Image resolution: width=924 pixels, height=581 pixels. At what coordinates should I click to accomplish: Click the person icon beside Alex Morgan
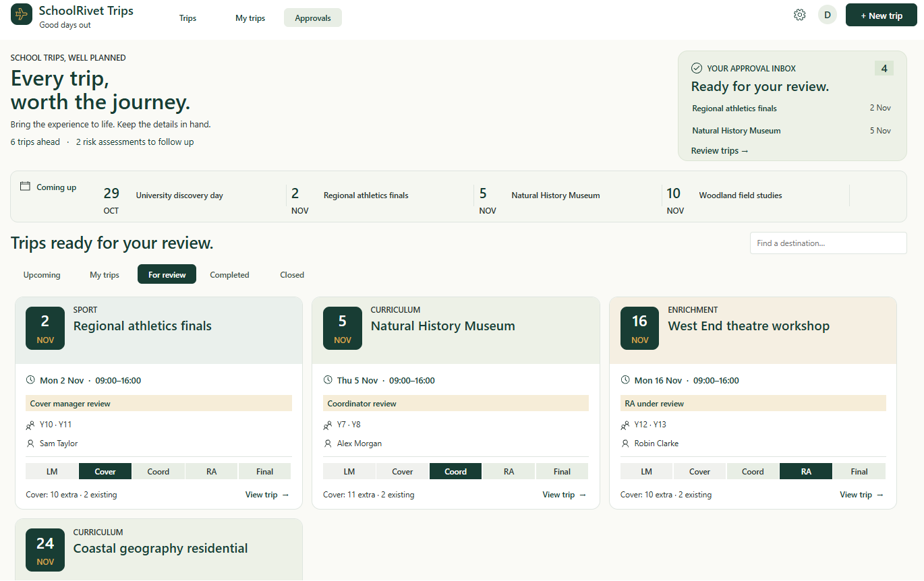[x=328, y=444]
